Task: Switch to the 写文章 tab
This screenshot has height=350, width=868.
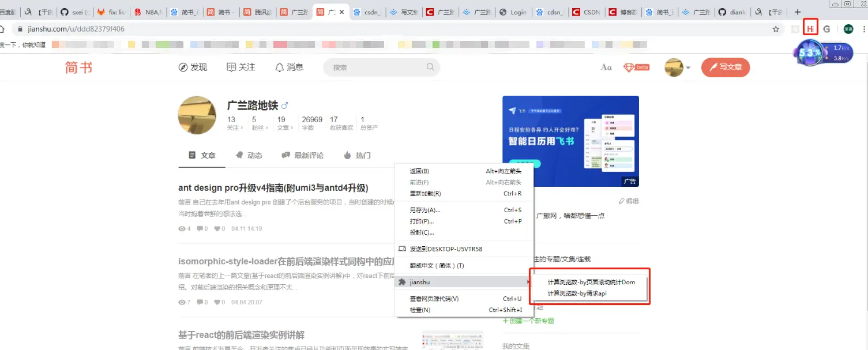Action: click(x=403, y=12)
